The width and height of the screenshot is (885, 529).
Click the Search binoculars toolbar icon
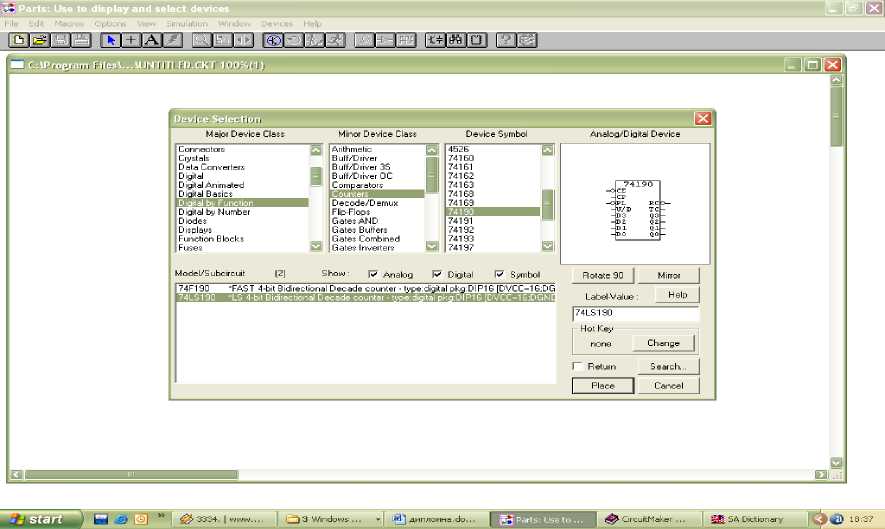(456, 40)
